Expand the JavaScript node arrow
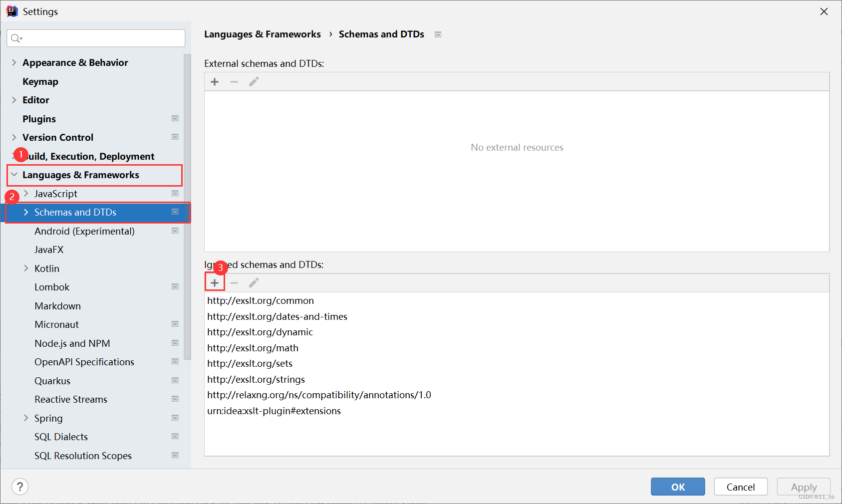This screenshot has height=504, width=842. [26, 193]
